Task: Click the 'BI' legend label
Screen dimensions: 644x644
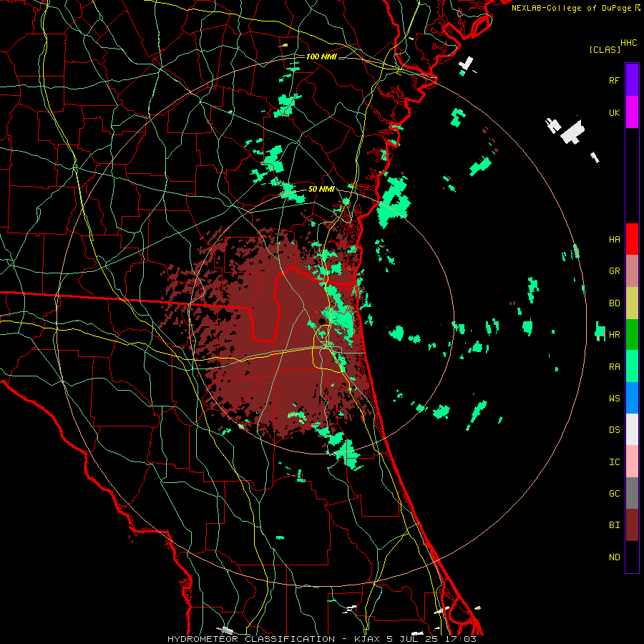Action: pos(614,525)
